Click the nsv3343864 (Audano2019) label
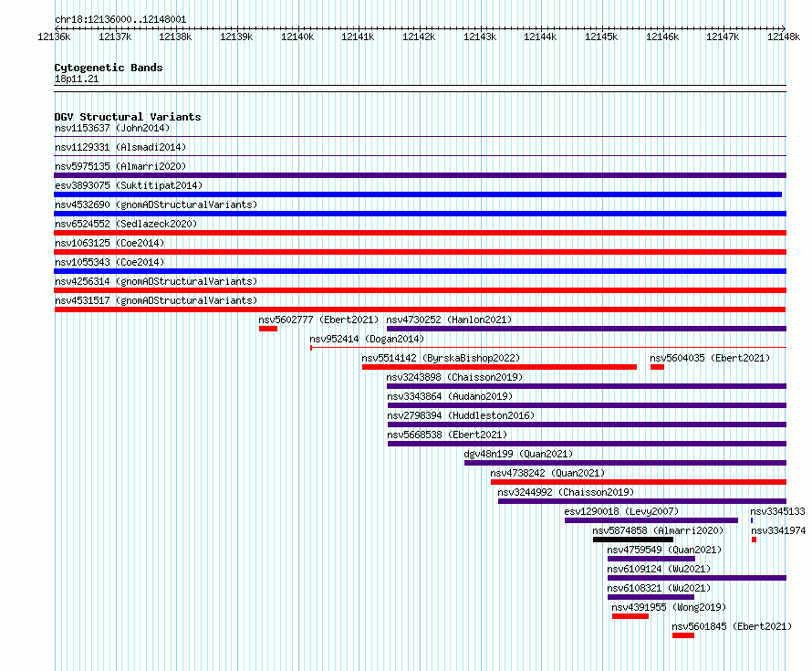The image size is (812, 671). [450, 396]
